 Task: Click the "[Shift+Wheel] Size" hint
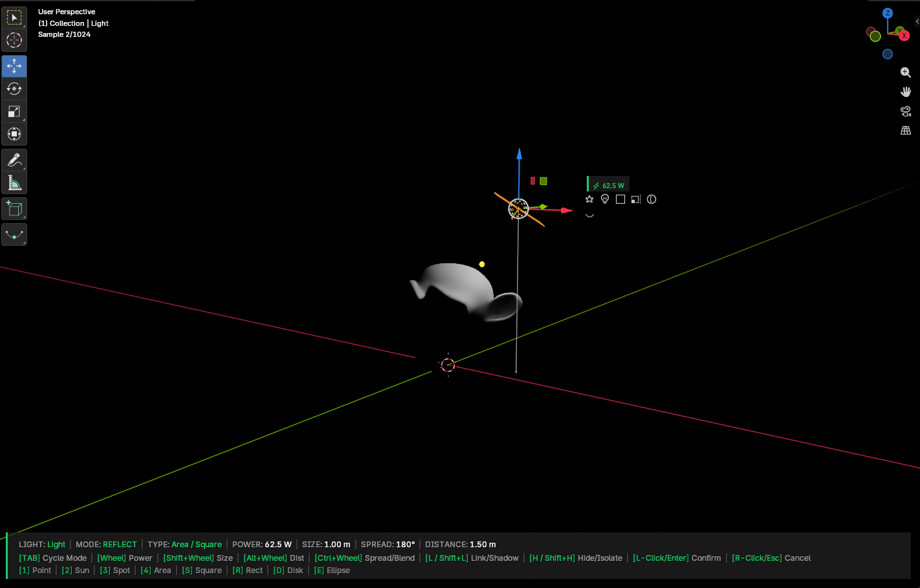[198, 558]
